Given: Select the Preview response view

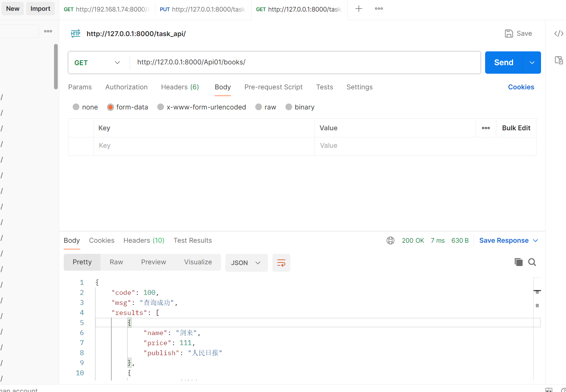Looking at the screenshot, I should (154, 262).
